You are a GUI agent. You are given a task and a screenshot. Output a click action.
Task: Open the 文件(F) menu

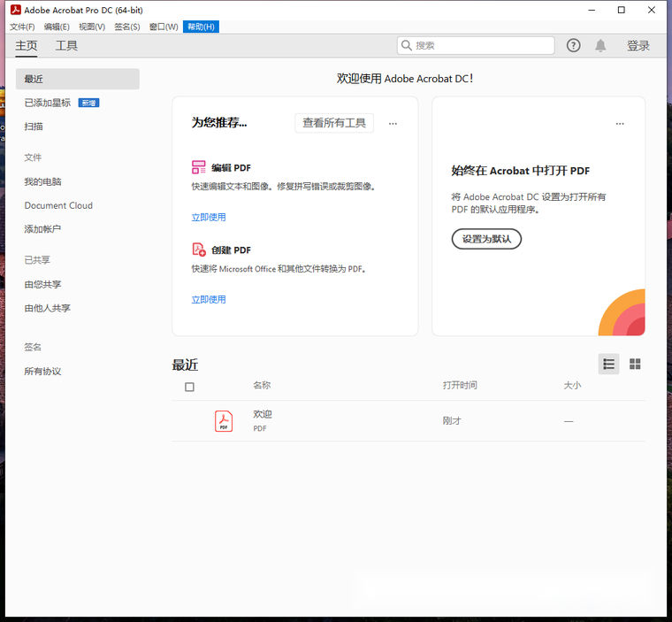tap(22, 27)
